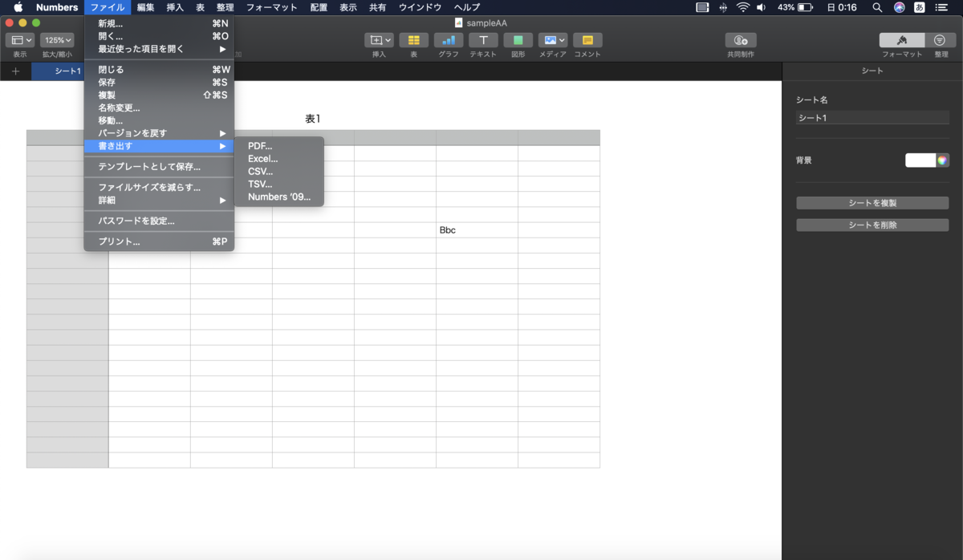Click the シートを削除 button
963x560 pixels.
(872, 225)
